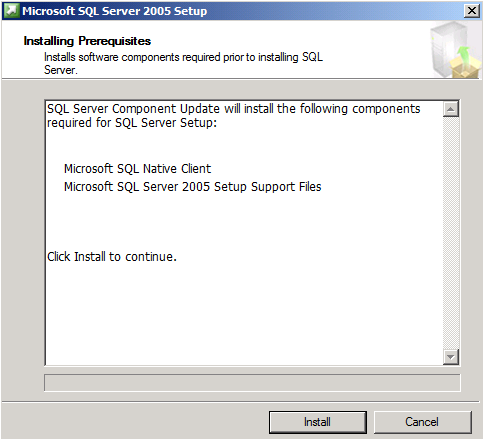
Task: Click the scroll down arrow of component list
Action: 451,357
